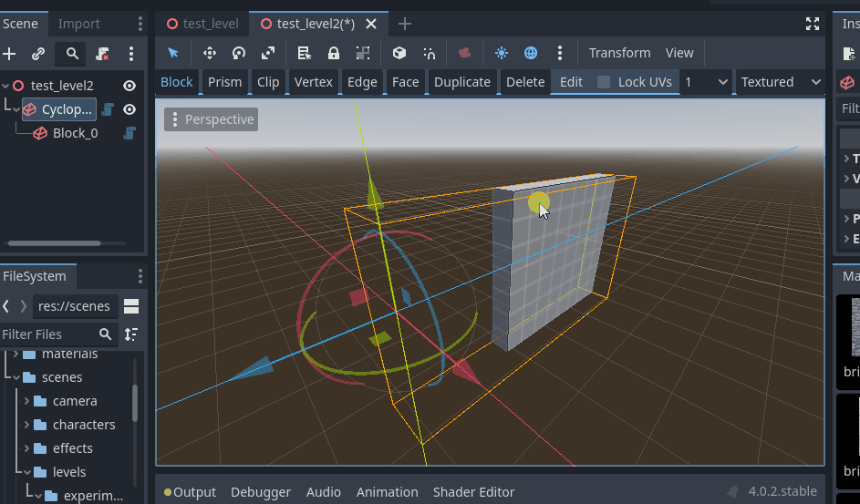Viewport: 860px width, 504px height.
Task: Open script attached to Cyclop node
Action: click(x=108, y=109)
